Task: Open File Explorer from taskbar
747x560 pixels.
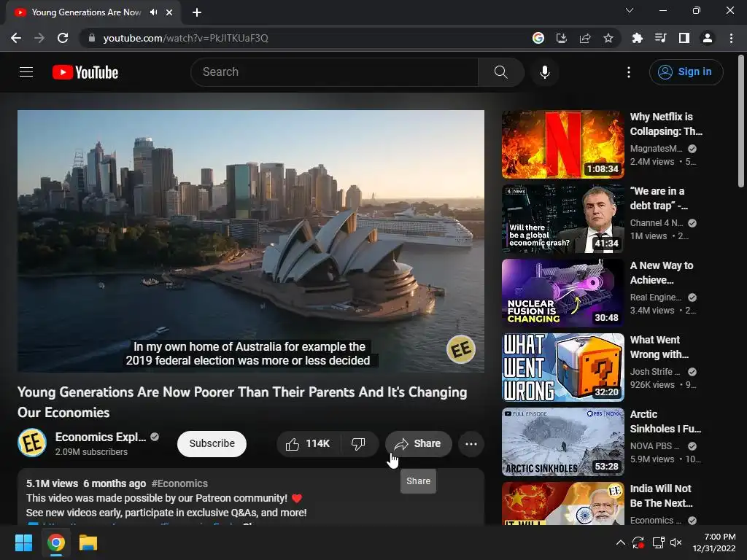Action: pyautogui.click(x=88, y=542)
